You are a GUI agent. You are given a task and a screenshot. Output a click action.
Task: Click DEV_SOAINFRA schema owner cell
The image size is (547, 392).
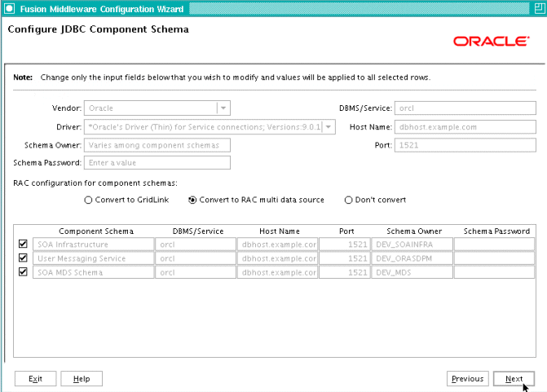point(412,244)
